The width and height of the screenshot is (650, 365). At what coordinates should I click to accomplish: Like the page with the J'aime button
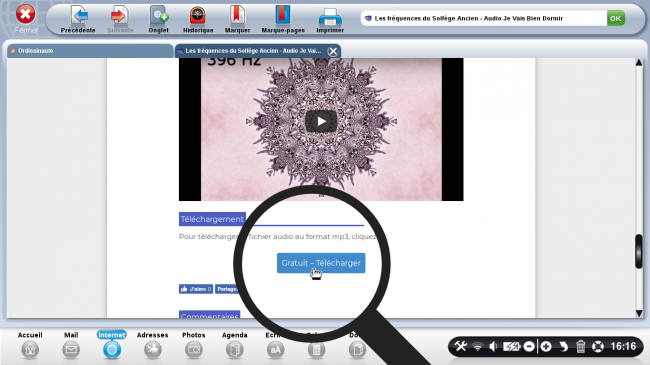point(196,289)
